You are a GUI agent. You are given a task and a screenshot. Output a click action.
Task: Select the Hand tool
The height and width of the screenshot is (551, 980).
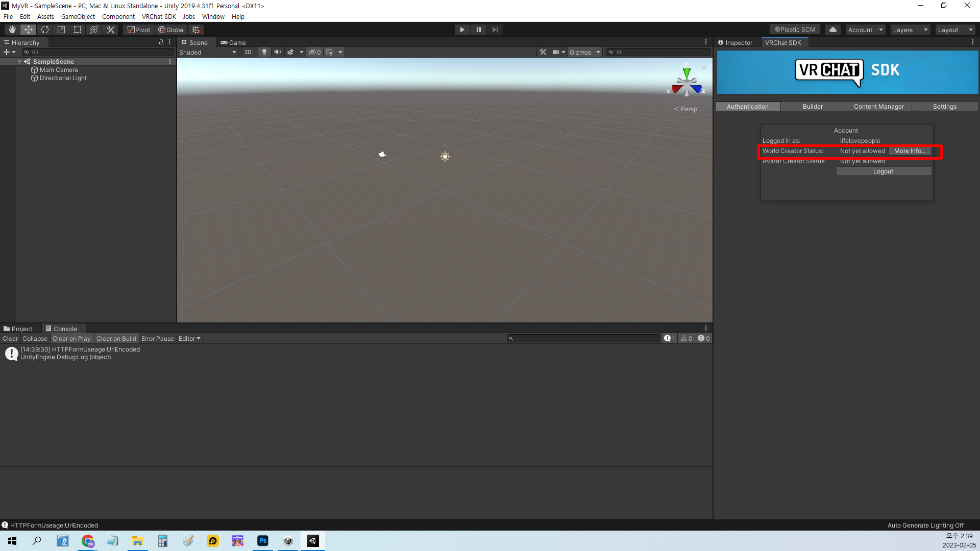point(12,30)
